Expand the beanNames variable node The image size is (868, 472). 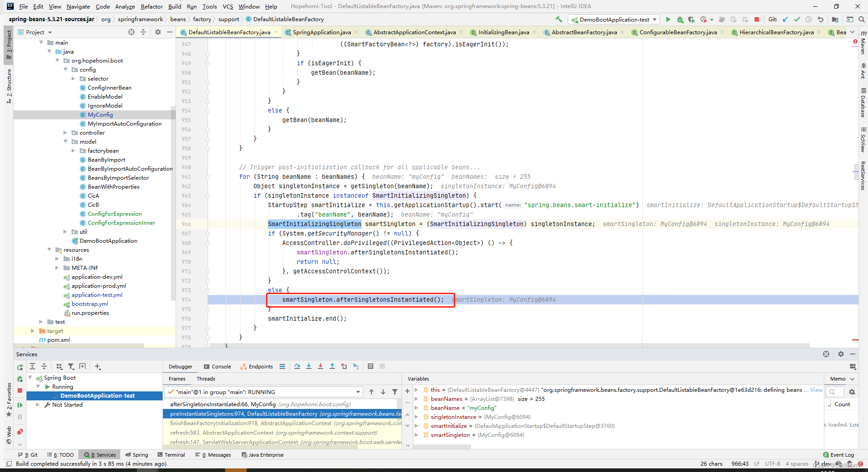(416, 399)
